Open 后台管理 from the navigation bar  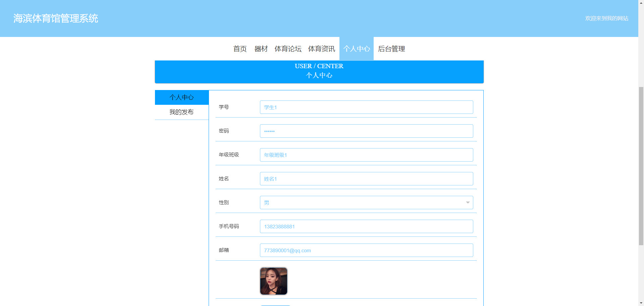tap(391, 49)
